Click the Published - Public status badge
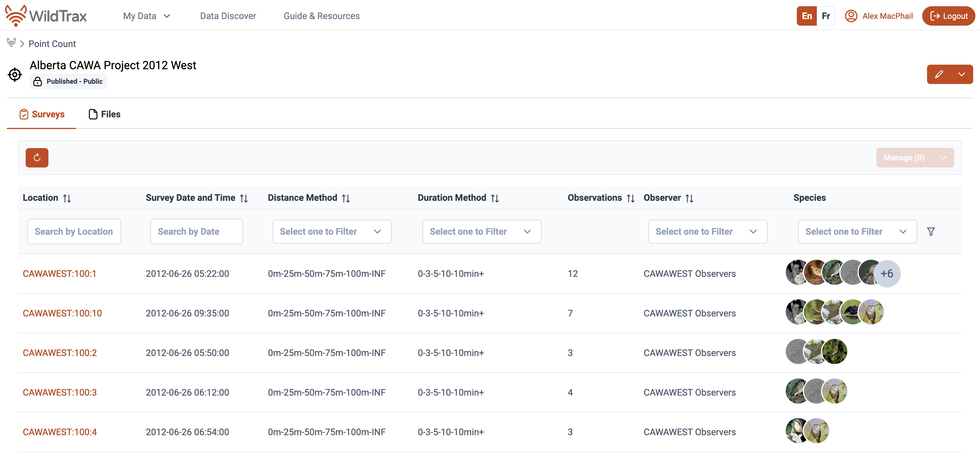Image resolution: width=980 pixels, height=454 pixels. tap(68, 81)
